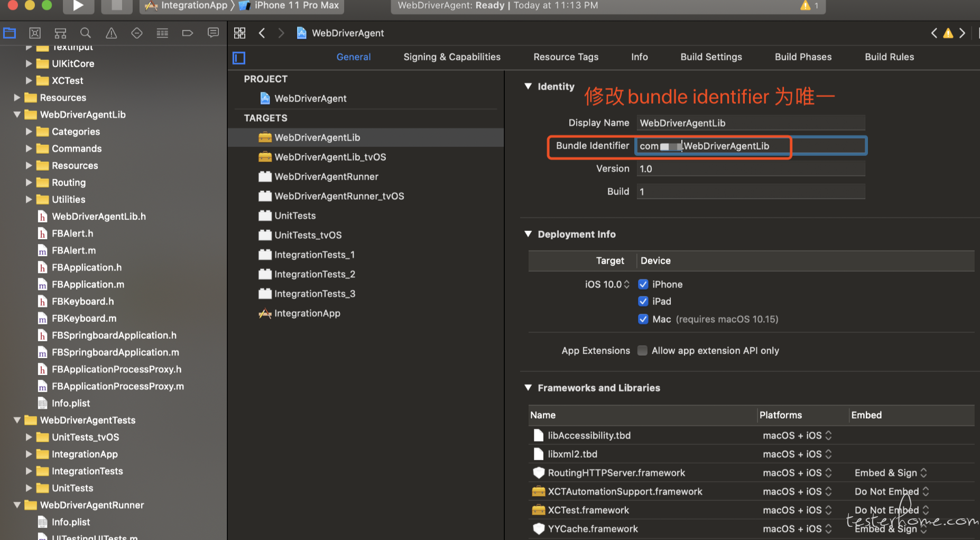This screenshot has height=540, width=980.
Task: Open the iOS 10.0 deployment target dropdown
Action: point(607,284)
